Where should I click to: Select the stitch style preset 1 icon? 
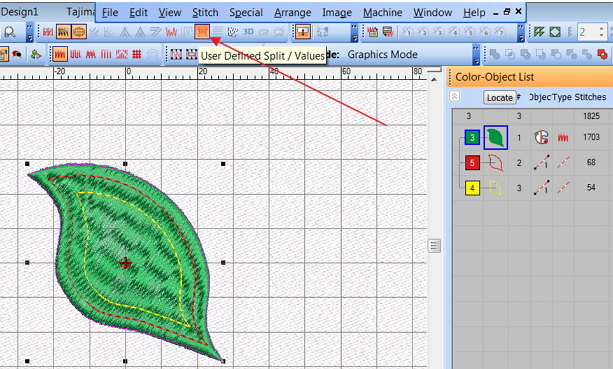(x=407, y=32)
